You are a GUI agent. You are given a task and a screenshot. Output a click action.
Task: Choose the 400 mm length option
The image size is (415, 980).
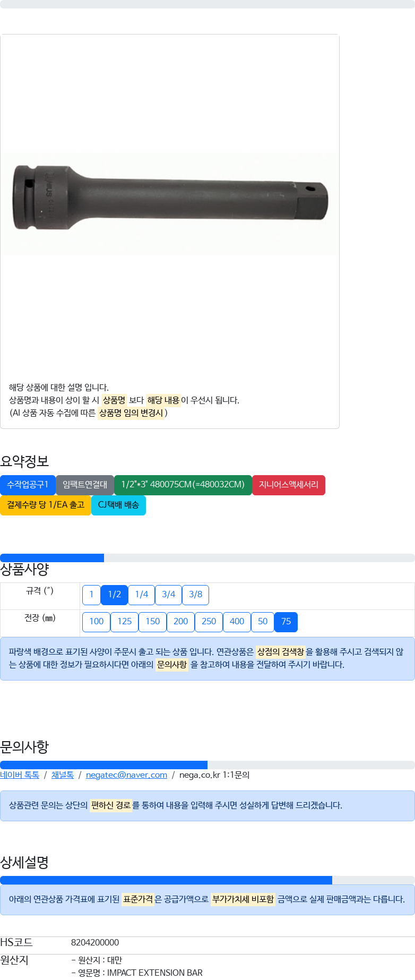(x=237, y=622)
